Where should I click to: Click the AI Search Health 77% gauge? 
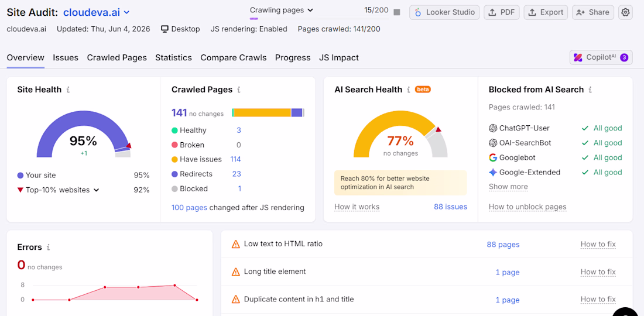[400, 134]
